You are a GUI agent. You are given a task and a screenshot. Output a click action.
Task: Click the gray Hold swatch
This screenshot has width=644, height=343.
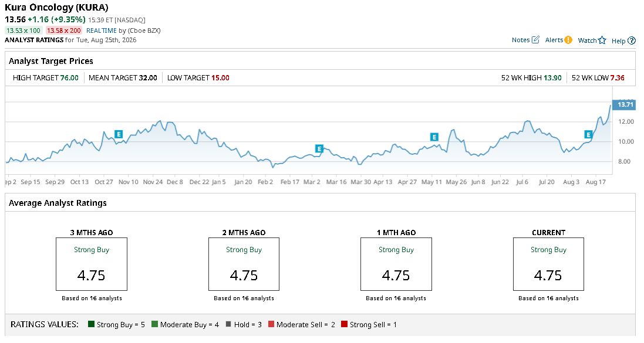(x=228, y=324)
